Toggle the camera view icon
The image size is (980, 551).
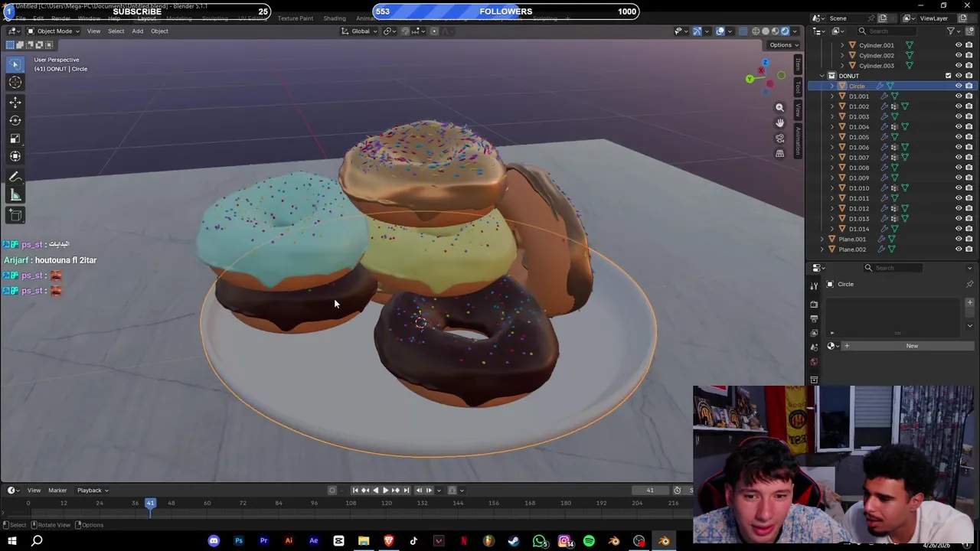coord(779,139)
